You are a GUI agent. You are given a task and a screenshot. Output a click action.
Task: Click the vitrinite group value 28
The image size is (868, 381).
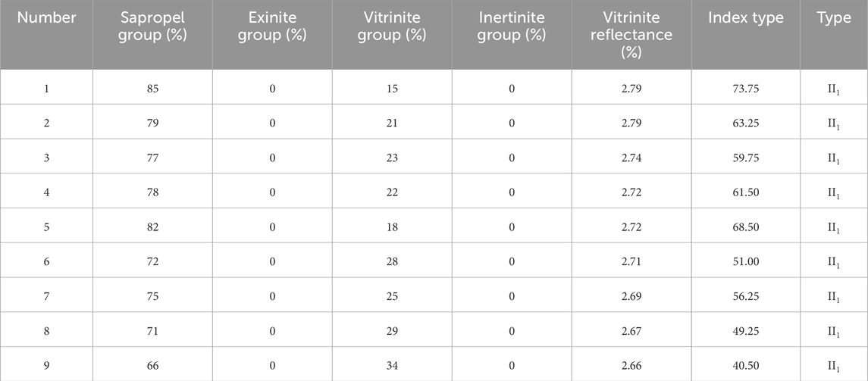(x=392, y=261)
